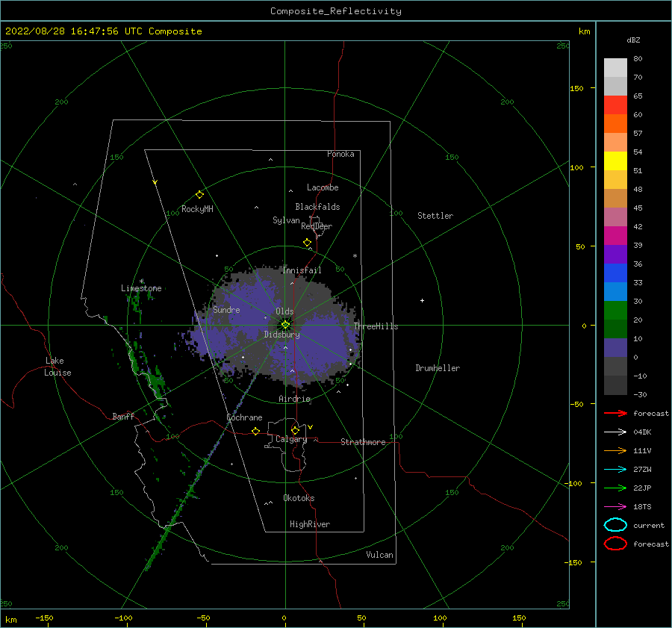Select the violet 39 dBZ color swatch
Viewport: 672px width, 628px height.
pyautogui.click(x=615, y=254)
